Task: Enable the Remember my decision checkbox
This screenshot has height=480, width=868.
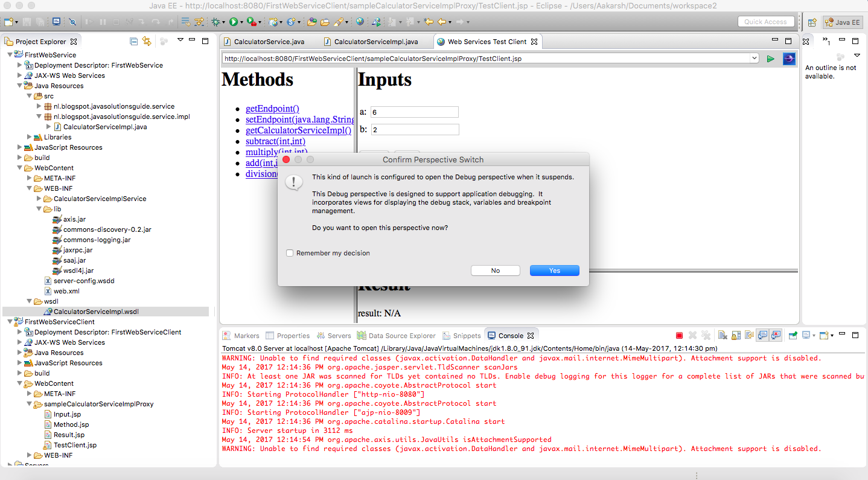Action: [x=290, y=254]
